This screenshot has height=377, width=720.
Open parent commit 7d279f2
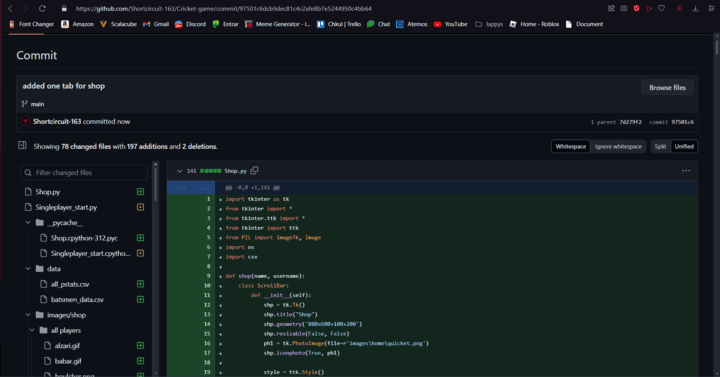(630, 122)
